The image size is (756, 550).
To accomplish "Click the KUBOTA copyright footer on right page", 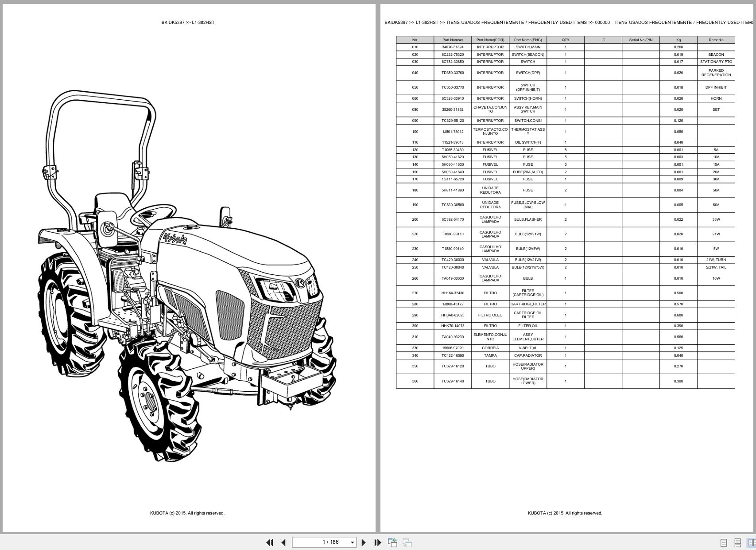I will pos(565,513).
